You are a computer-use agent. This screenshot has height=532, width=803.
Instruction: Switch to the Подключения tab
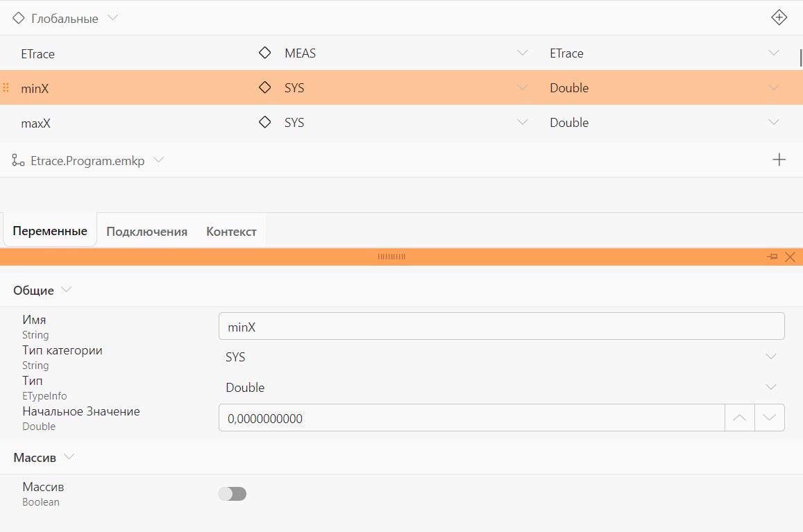[146, 232]
